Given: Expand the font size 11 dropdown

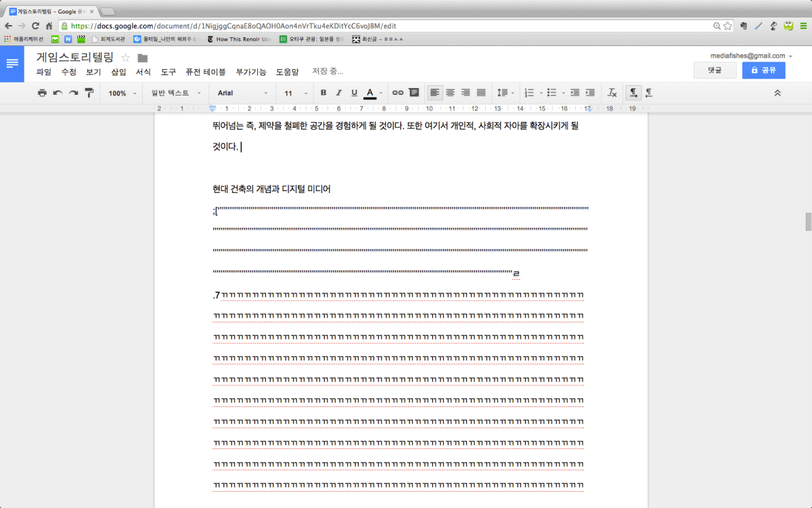Looking at the screenshot, I should tap(296, 93).
